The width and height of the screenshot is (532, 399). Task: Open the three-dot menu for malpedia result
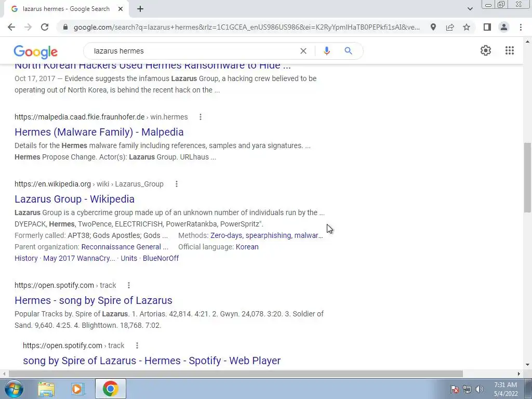(201, 117)
